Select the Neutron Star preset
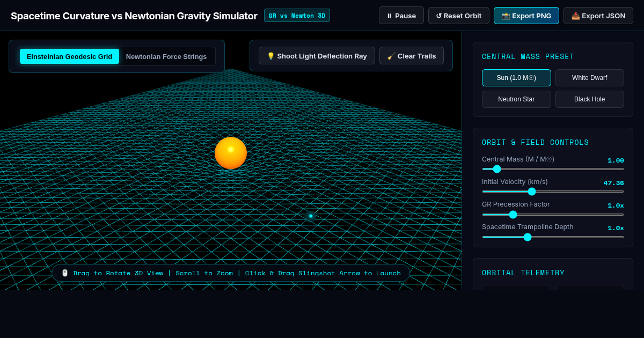 [x=516, y=99]
